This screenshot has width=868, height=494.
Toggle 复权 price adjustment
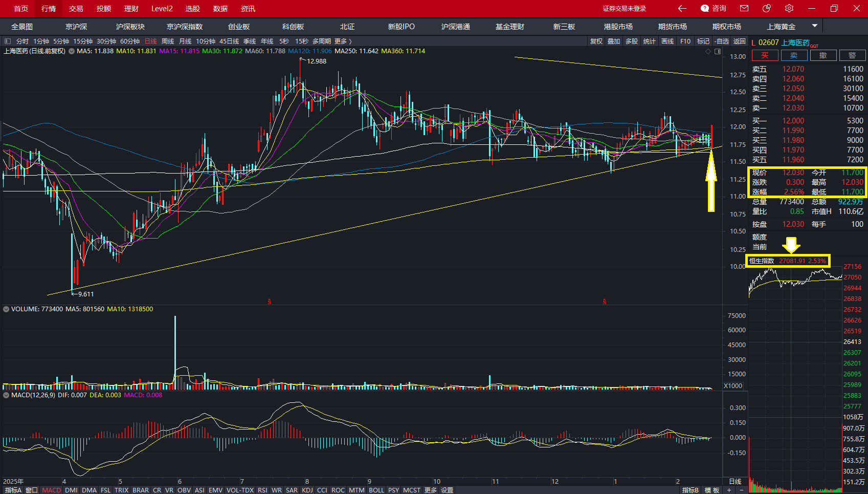coord(596,41)
